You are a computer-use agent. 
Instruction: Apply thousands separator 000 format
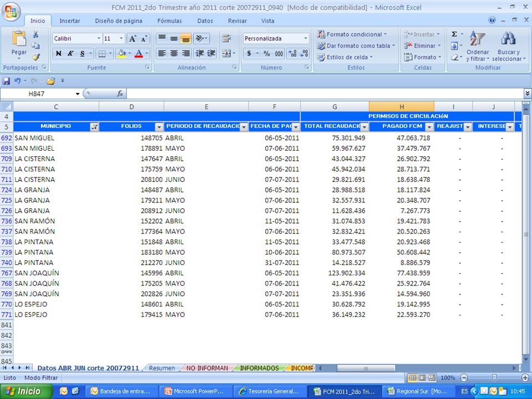279,53
